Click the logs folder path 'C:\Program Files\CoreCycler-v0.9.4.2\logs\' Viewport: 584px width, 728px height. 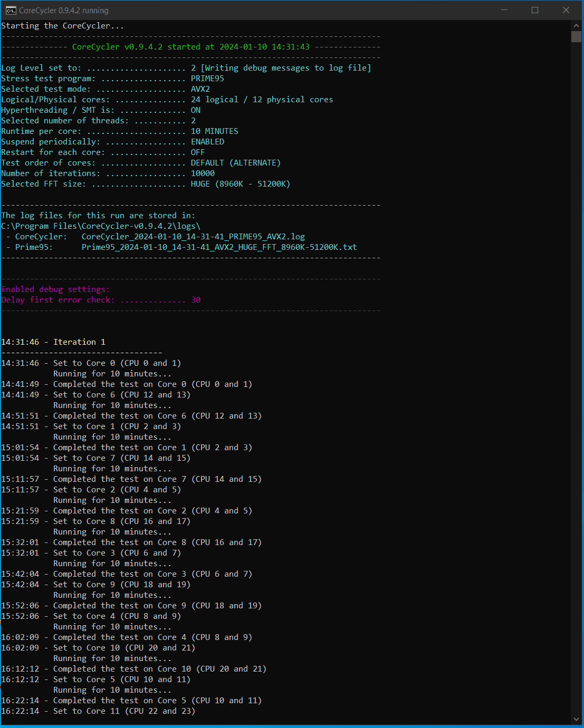[101, 226]
